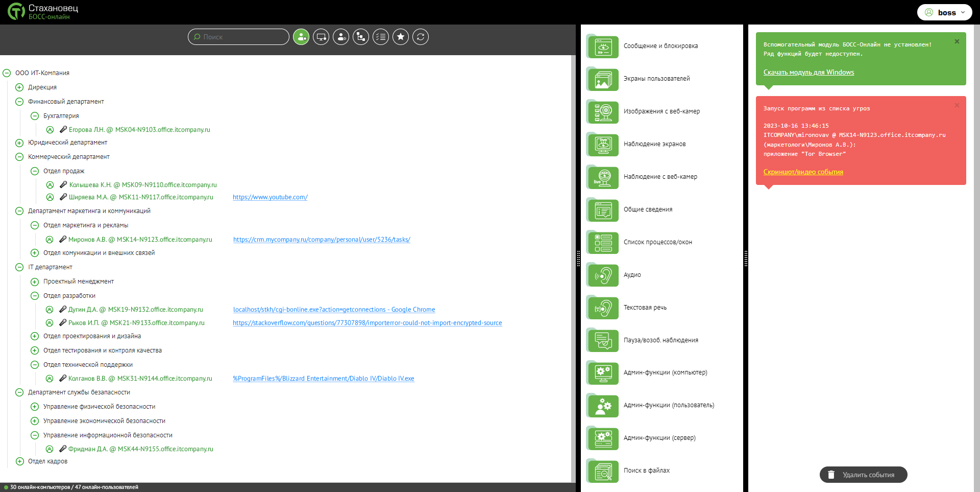Viewport: 980px width, 492px height.
Task: Expand Управление физической безопасности node
Action: 35,407
